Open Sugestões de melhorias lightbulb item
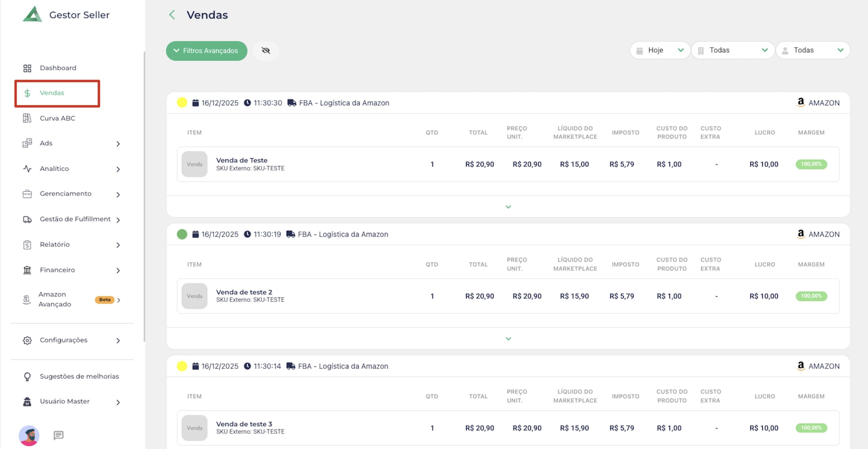Viewport: 868px width, 449px height. 27,376
